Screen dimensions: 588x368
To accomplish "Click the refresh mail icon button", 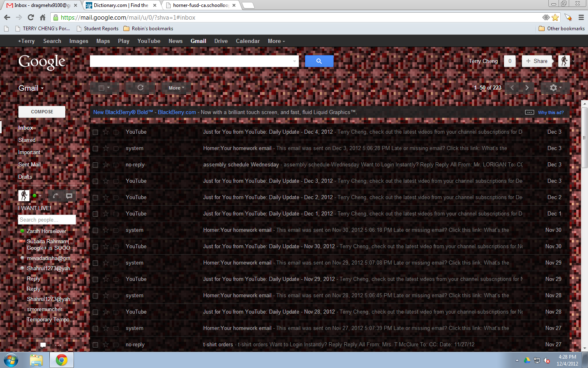I will point(140,88).
